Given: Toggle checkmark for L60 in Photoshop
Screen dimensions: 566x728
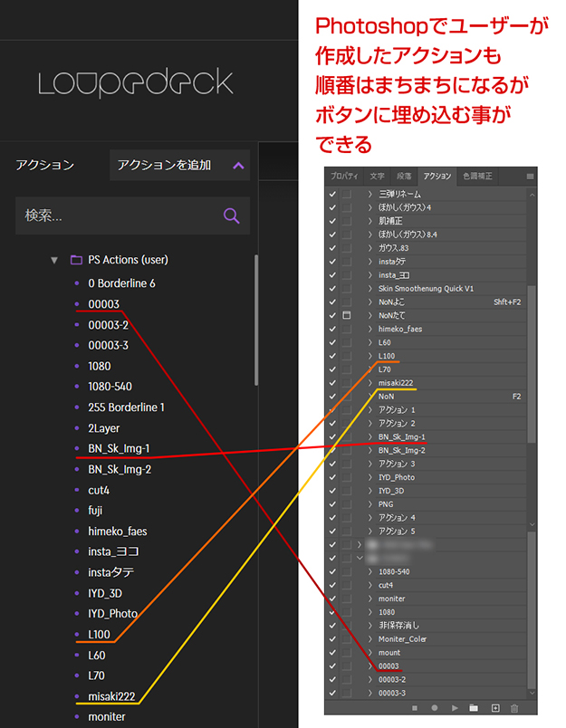Looking at the screenshot, I should (332, 342).
